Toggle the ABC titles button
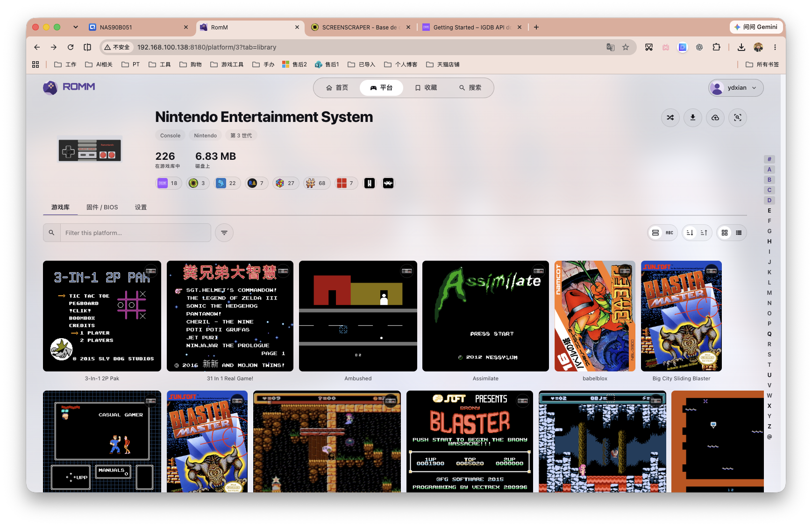 click(670, 233)
